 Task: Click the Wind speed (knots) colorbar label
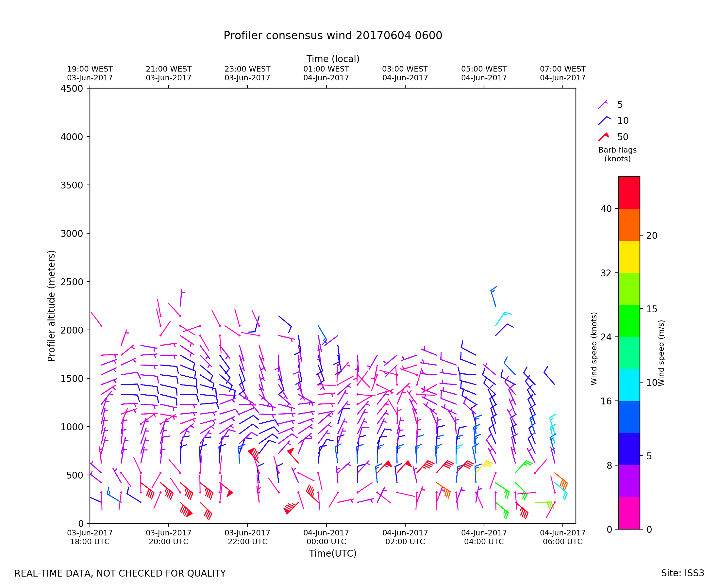[594, 349]
